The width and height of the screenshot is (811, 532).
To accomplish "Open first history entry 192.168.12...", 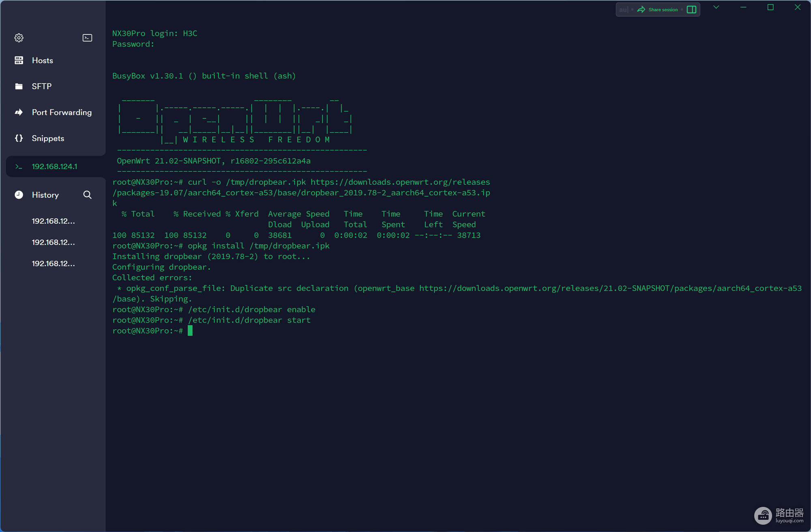I will coord(53,221).
